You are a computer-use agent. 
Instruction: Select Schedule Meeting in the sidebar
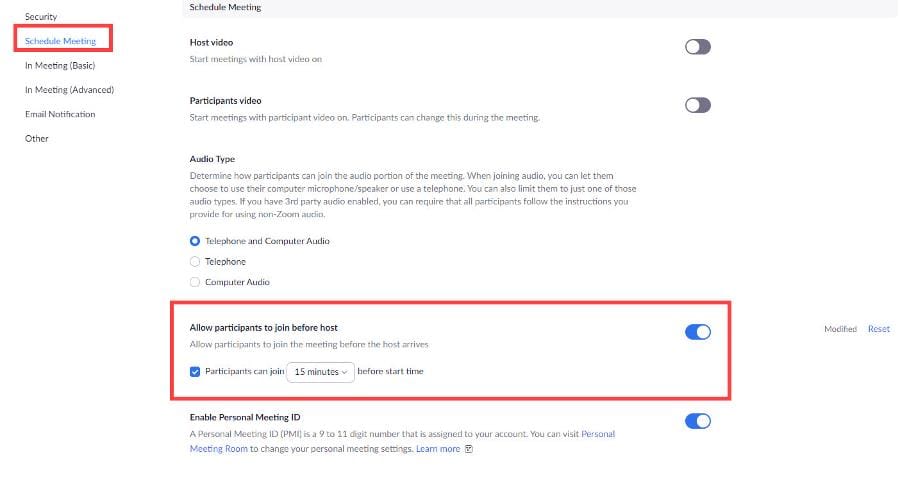61,41
